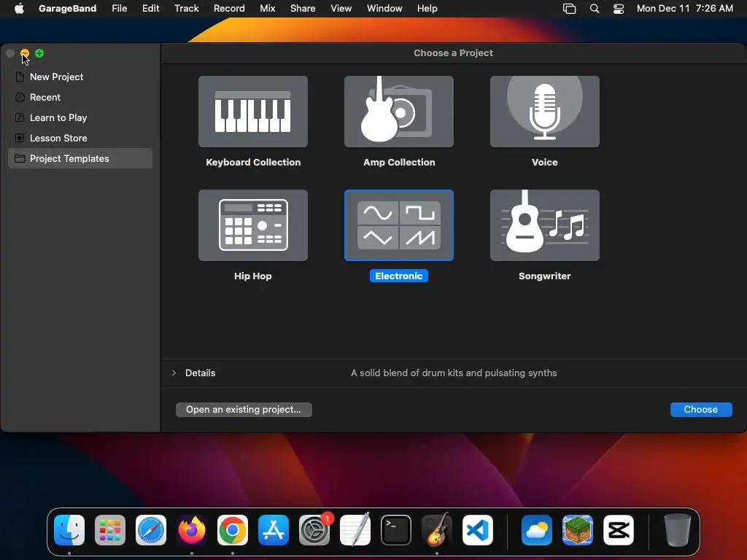Select the Keyboard Collection template thumbnail
Viewport: 747px width, 560px height.
(253, 112)
